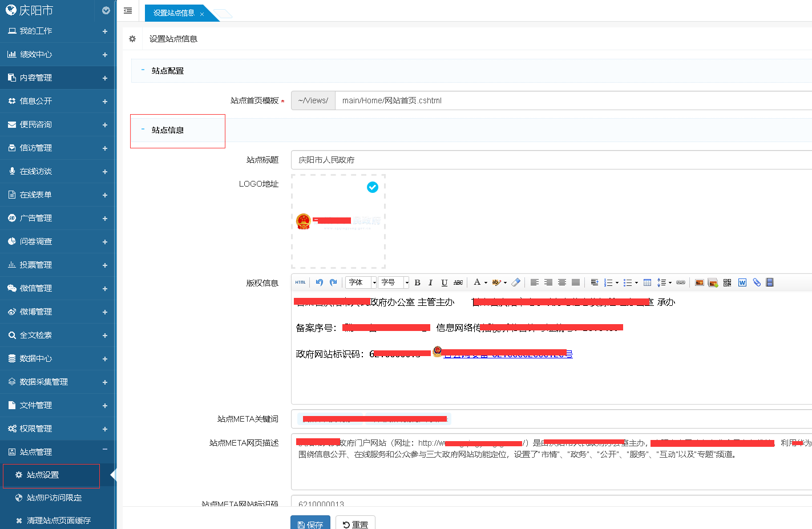Click the attachment paperclip icon
The width and height of the screenshot is (812, 529).
(x=757, y=282)
